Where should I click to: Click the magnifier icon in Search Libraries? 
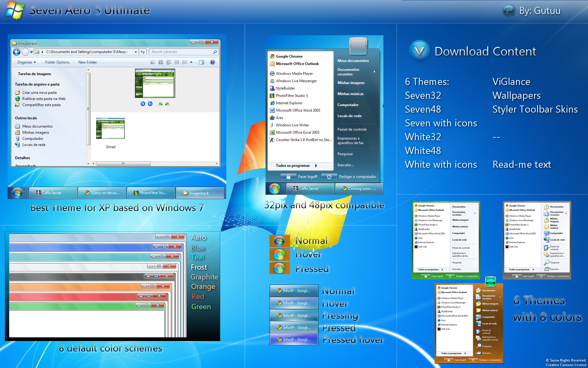click(x=215, y=52)
